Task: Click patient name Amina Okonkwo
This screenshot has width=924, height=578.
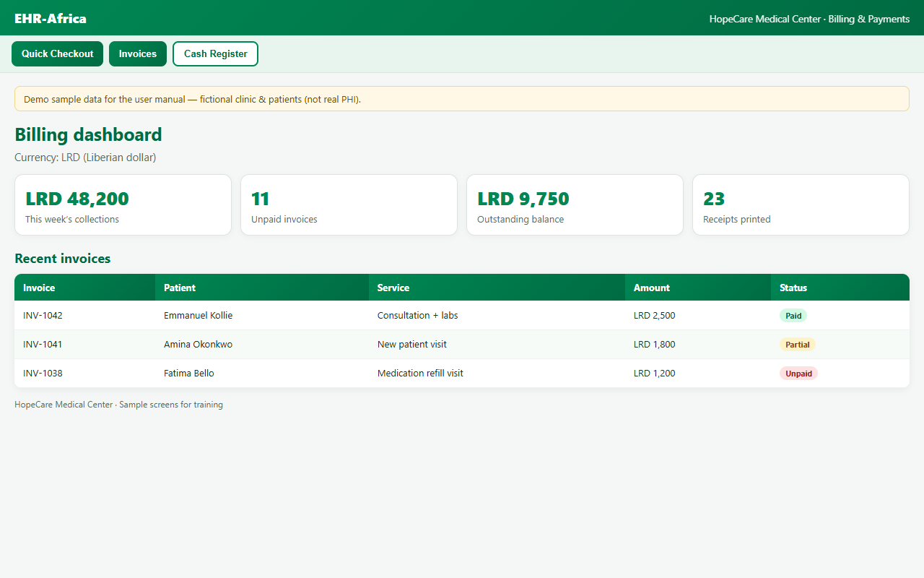Action: tap(199, 345)
